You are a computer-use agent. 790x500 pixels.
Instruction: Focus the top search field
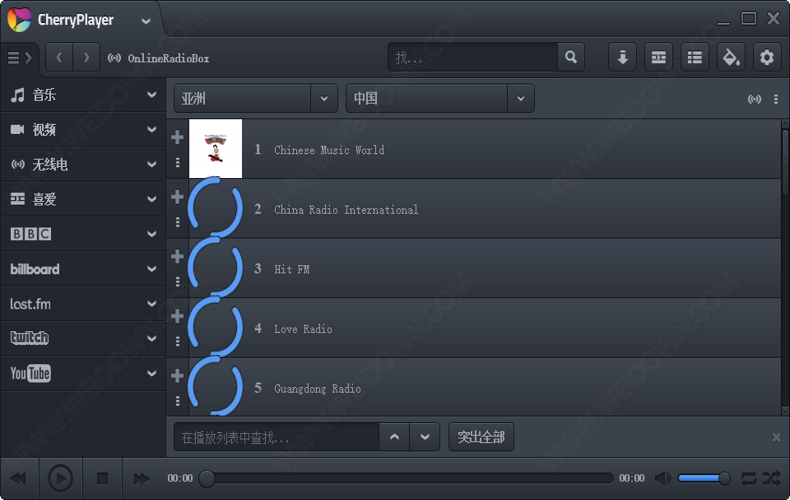[x=473, y=57]
